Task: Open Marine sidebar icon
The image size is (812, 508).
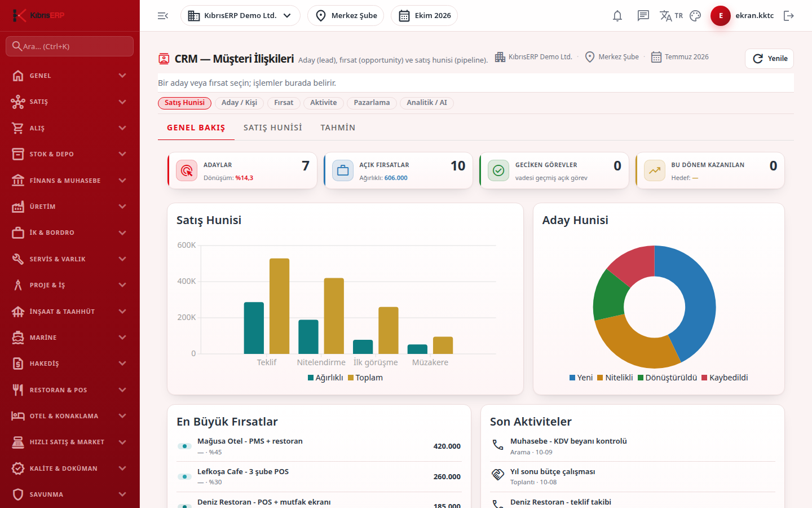Action: (x=18, y=338)
